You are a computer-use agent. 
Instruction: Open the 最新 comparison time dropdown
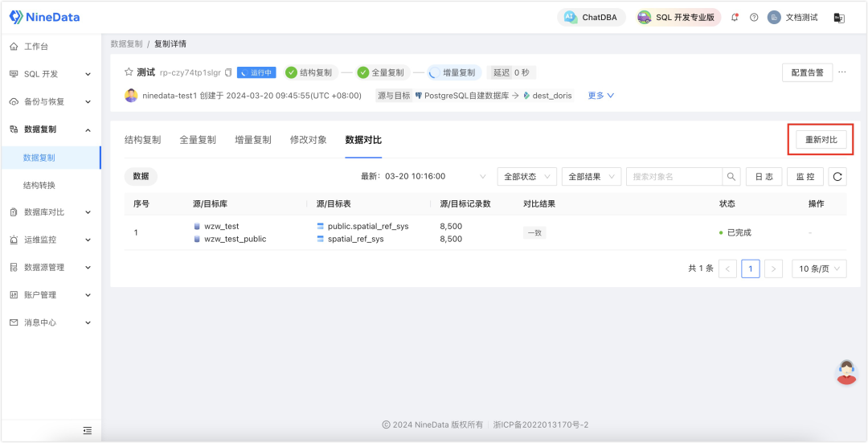pyautogui.click(x=424, y=177)
